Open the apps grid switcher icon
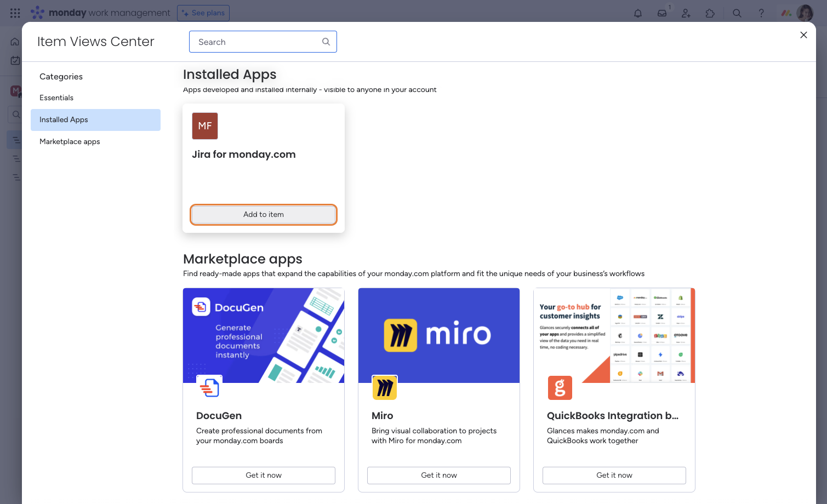Viewport: 827px width, 504px height. click(15, 13)
